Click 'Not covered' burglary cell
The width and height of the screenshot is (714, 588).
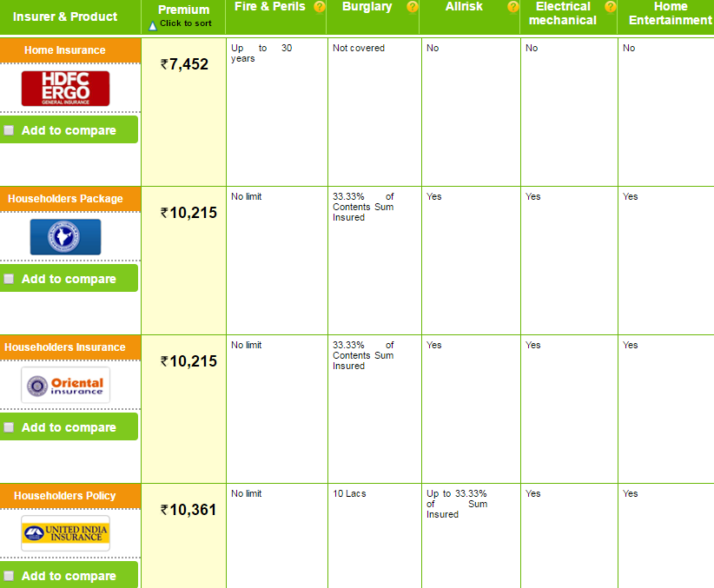[x=359, y=48]
